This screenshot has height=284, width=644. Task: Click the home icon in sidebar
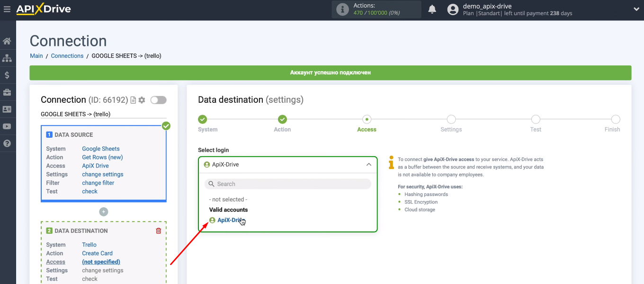point(7,41)
